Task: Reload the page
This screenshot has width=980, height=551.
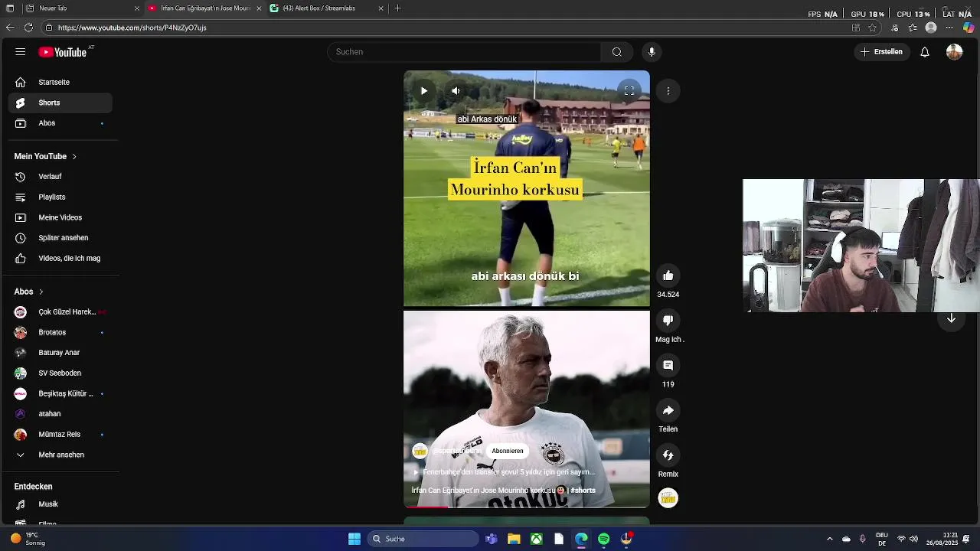Action: 28,28
